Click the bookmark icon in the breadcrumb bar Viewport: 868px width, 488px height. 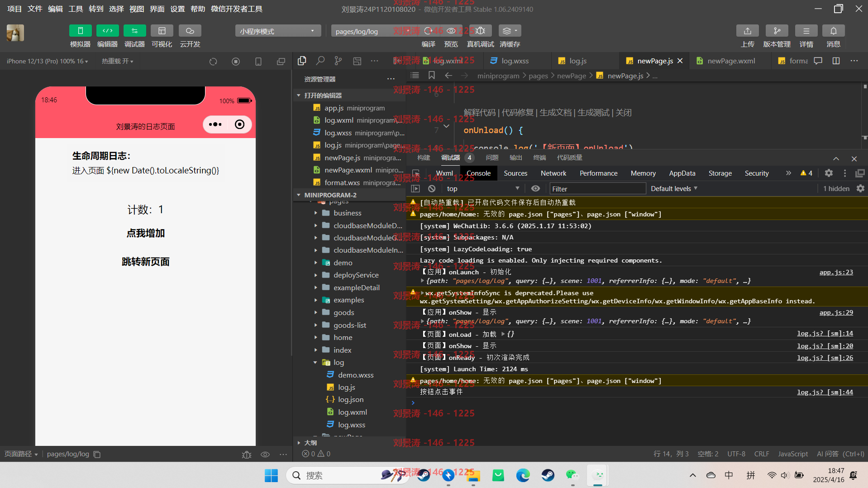click(431, 76)
